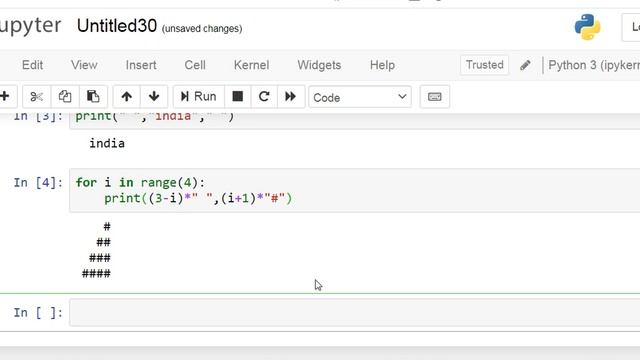Copy selected cells icon
This screenshot has height=360, width=640.
(64, 97)
